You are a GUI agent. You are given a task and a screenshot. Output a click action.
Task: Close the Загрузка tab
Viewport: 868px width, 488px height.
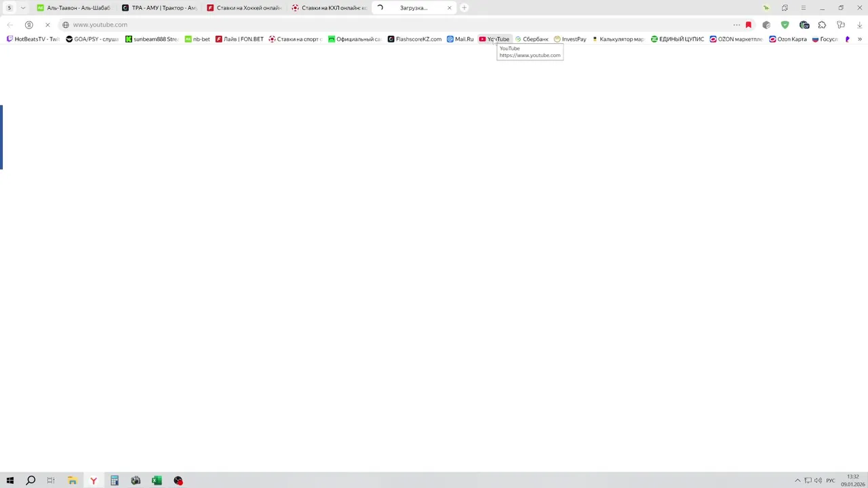click(x=449, y=7)
